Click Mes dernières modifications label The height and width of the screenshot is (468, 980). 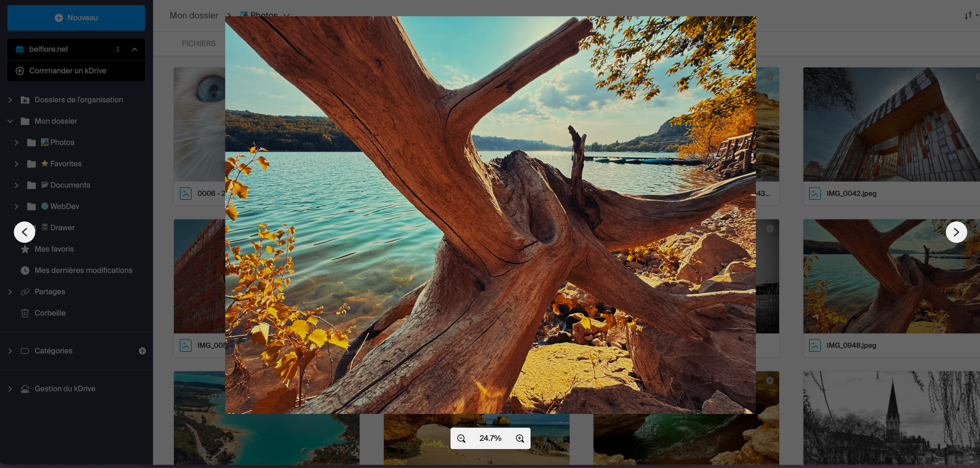pos(83,271)
